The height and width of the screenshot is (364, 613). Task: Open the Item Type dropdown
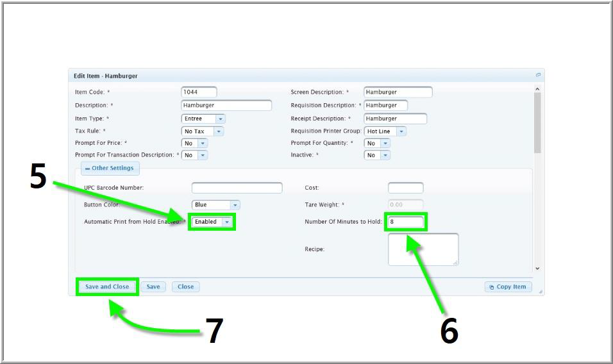pyautogui.click(x=220, y=119)
